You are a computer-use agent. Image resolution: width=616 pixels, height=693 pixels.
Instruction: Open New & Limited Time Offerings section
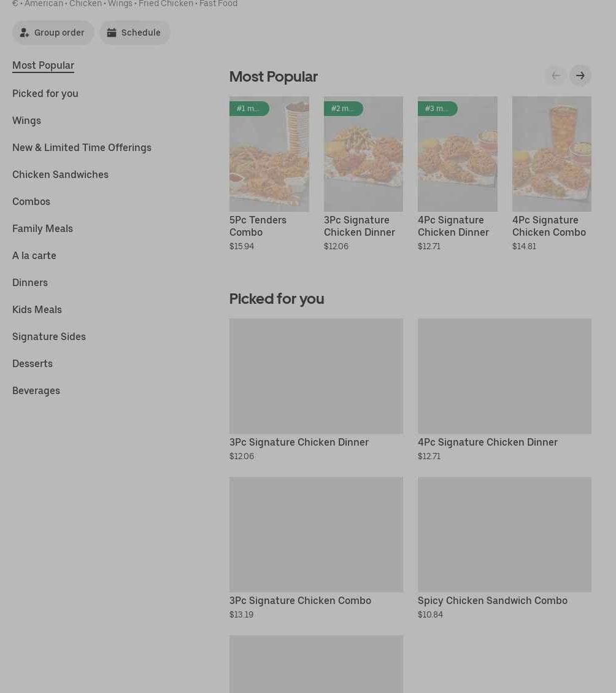[x=82, y=147]
